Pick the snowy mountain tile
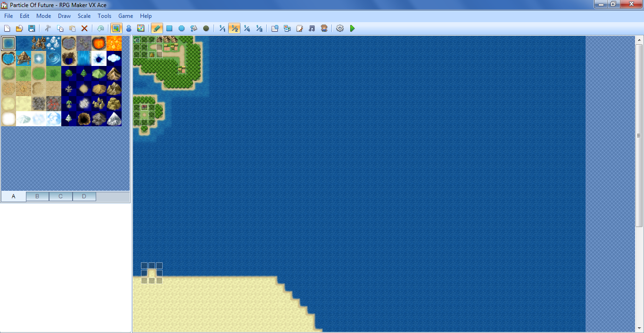Viewport: 644px width, 333px height. click(114, 119)
